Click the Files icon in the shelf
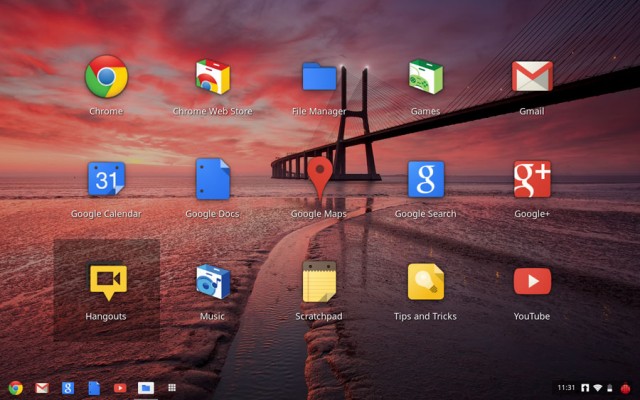Viewport: 640px width, 400px height. point(146,388)
